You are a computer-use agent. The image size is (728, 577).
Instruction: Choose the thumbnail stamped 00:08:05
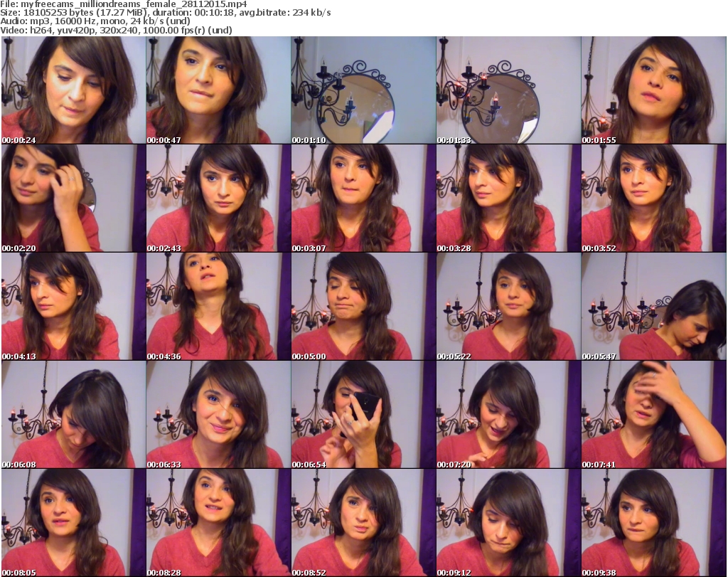pyautogui.click(x=73, y=523)
